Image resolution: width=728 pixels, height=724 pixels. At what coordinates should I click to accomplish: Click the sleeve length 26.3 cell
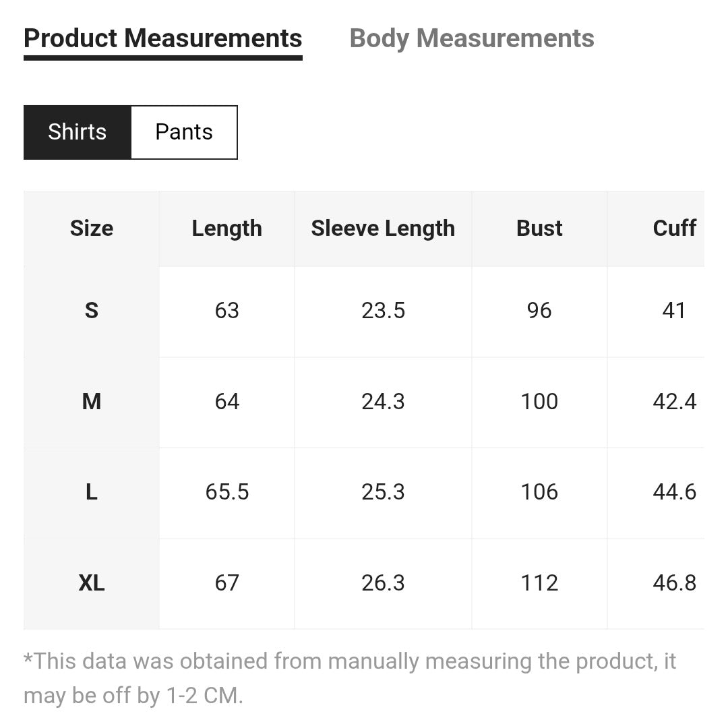tap(383, 583)
